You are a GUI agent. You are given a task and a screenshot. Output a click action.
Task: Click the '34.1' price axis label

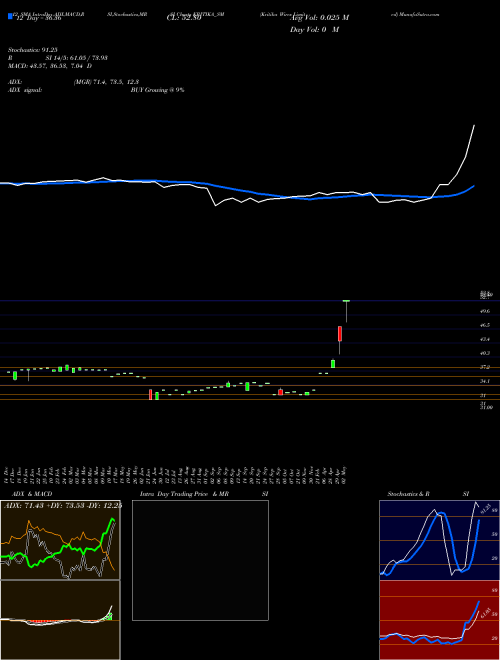(484, 381)
